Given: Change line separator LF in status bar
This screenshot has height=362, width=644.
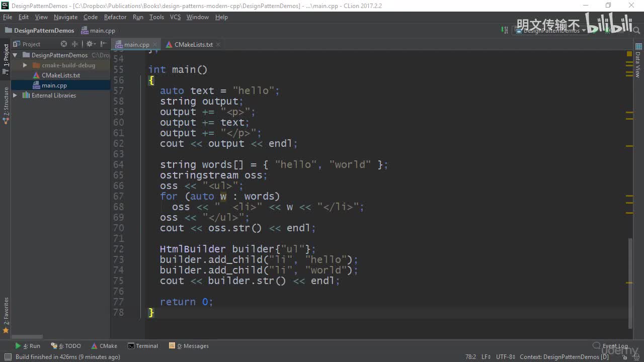Looking at the screenshot, I should coord(486,357).
